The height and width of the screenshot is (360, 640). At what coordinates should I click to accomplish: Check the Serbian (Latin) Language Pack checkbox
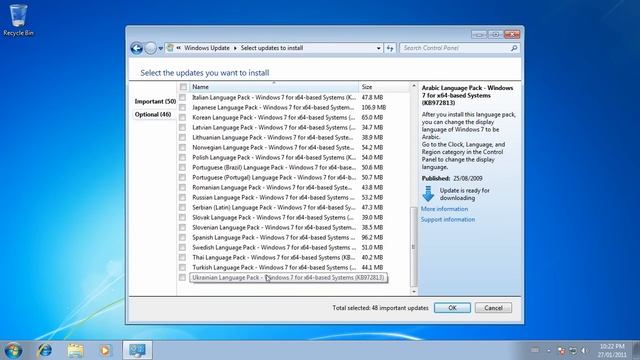(x=182, y=207)
